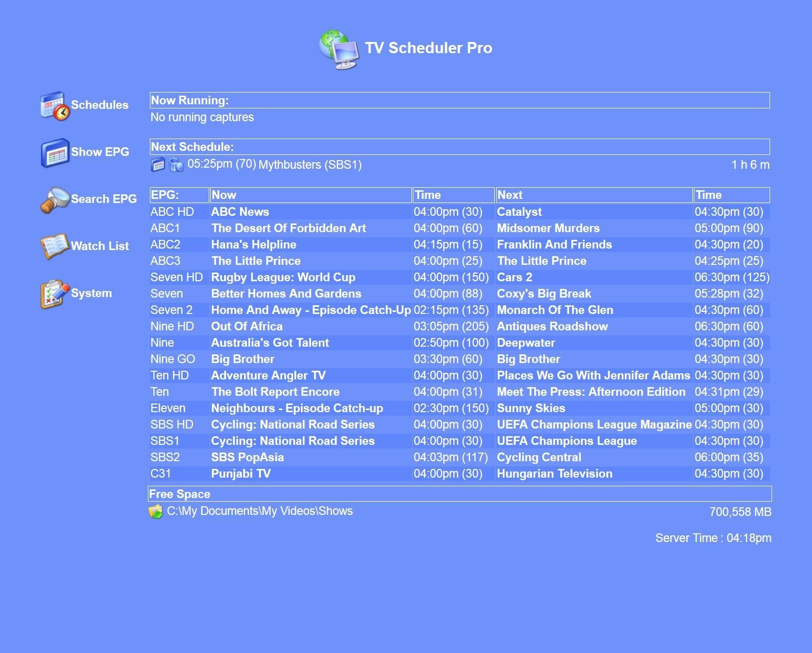Select Midsomer Murders next program
The width and height of the screenshot is (812, 653).
(x=548, y=228)
